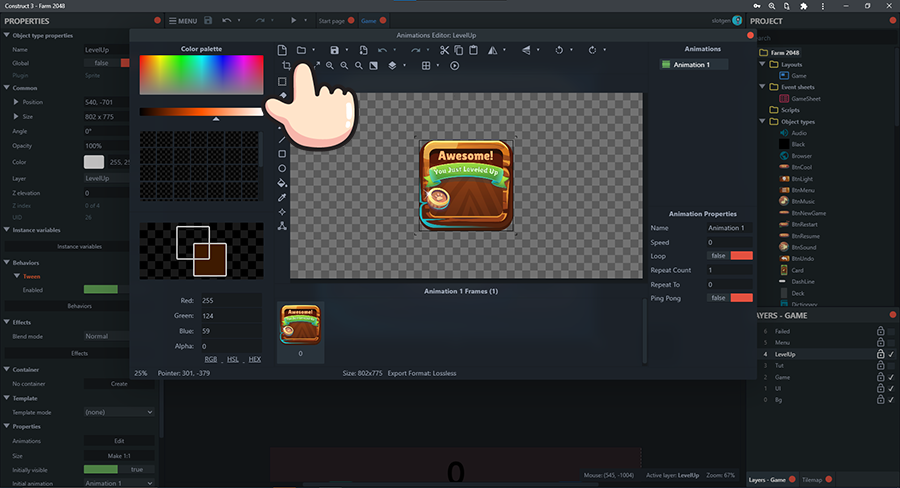Toggle animation Loop setting
Viewport: 900px width, 488px height.
(730, 256)
